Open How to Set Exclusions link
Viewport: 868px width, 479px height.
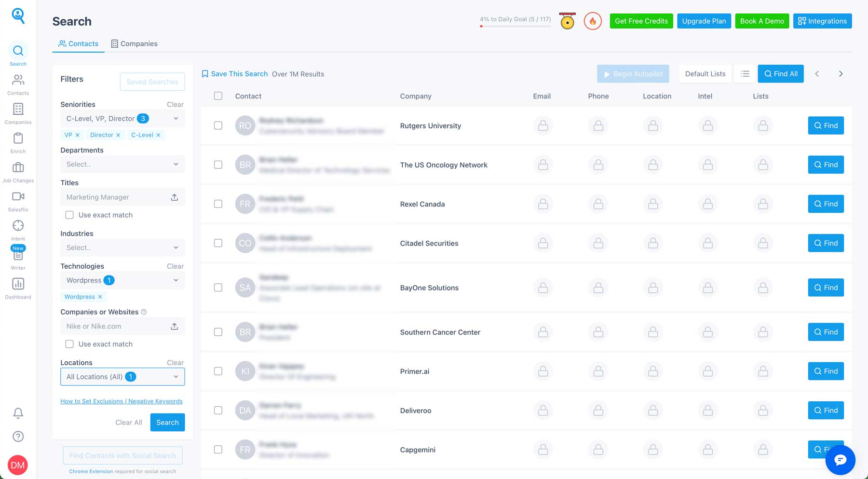point(121,401)
